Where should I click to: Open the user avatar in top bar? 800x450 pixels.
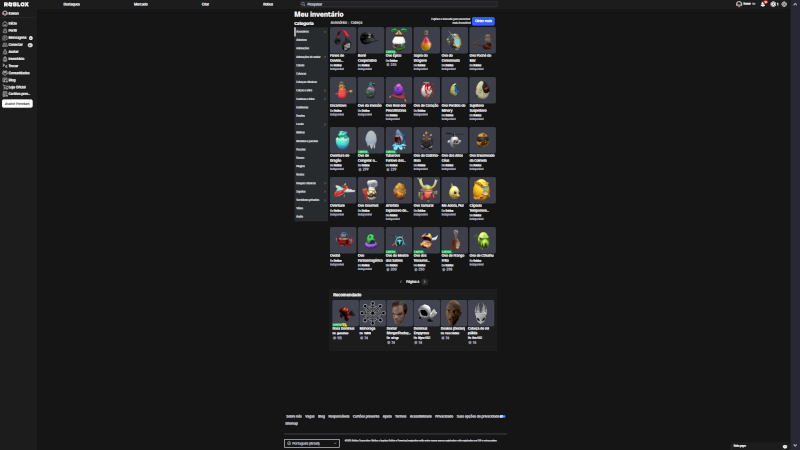coord(739,4)
